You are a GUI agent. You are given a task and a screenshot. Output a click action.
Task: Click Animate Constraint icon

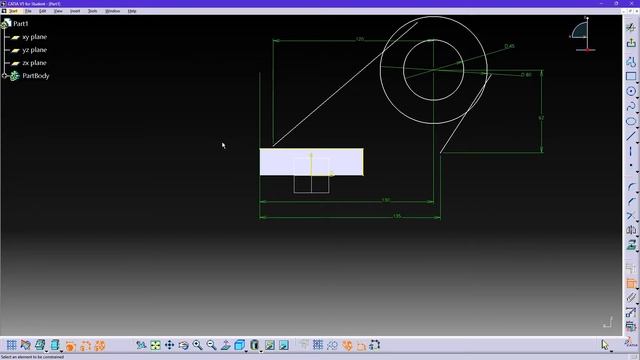click(x=631, y=312)
